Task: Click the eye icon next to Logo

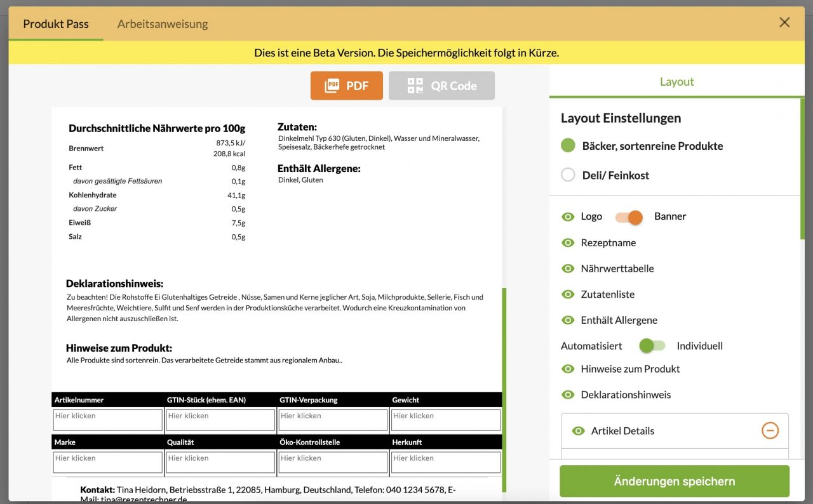Action: [567, 216]
